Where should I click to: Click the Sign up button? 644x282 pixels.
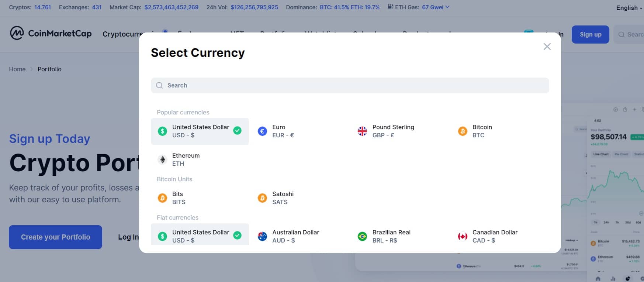point(590,34)
